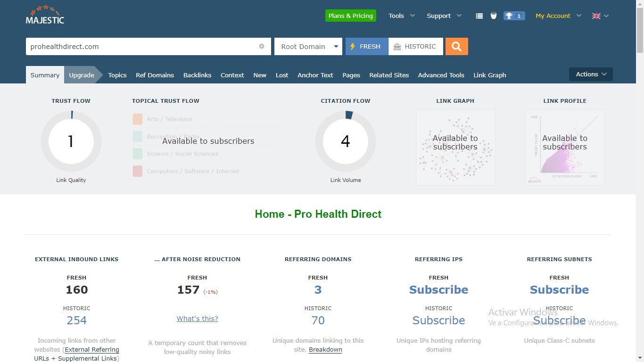The image size is (644, 362).
Task: Click the gear icon in search field
Action: click(x=262, y=47)
